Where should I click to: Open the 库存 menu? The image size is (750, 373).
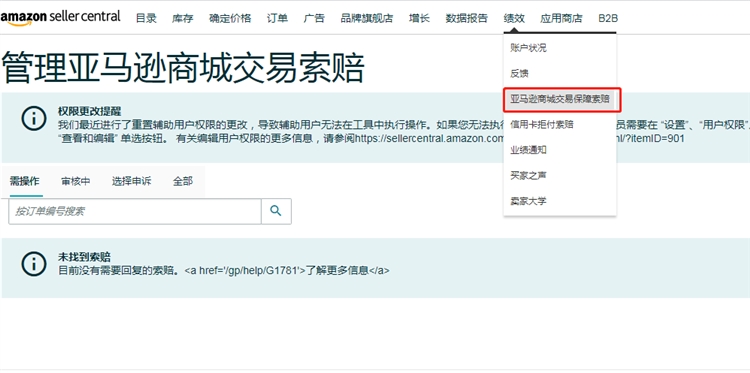coord(183,19)
